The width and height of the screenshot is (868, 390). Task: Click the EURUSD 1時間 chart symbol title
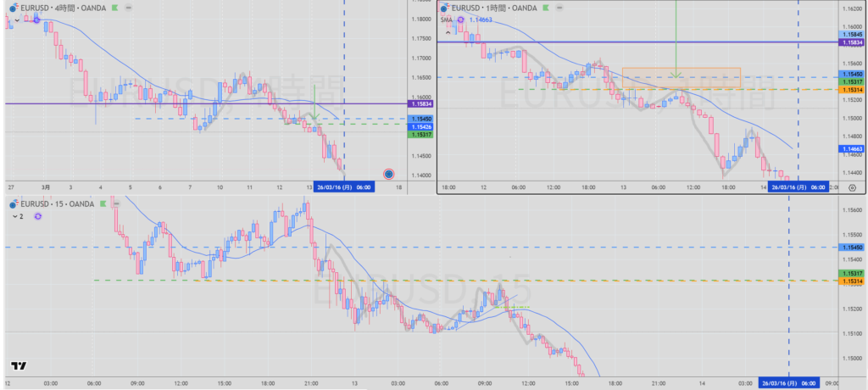tap(496, 7)
